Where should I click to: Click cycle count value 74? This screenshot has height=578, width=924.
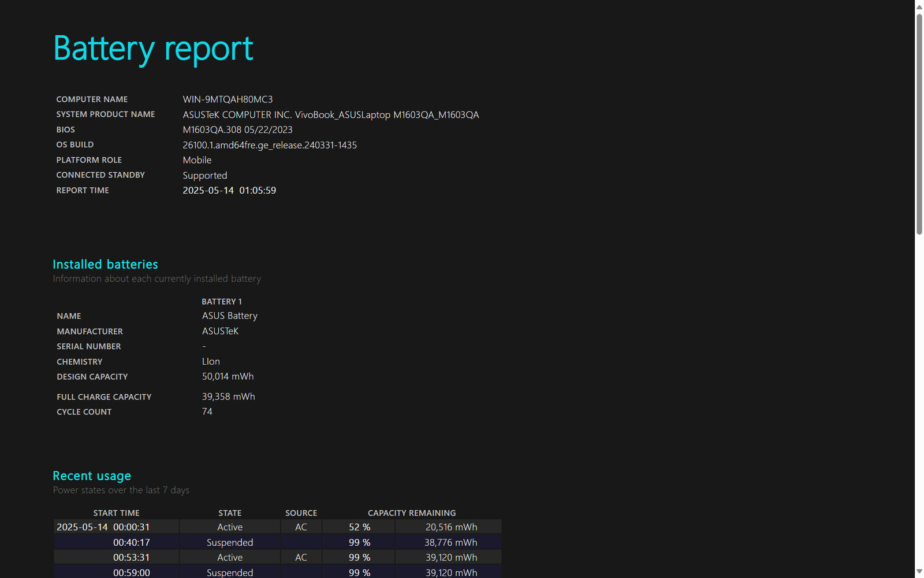pyautogui.click(x=207, y=412)
